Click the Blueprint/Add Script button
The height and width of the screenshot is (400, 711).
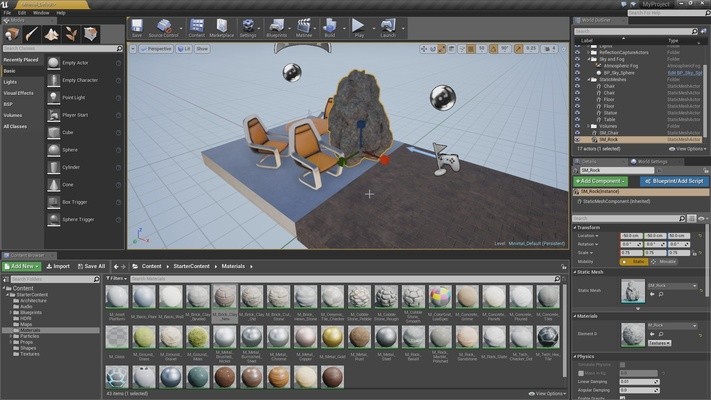[674, 181]
